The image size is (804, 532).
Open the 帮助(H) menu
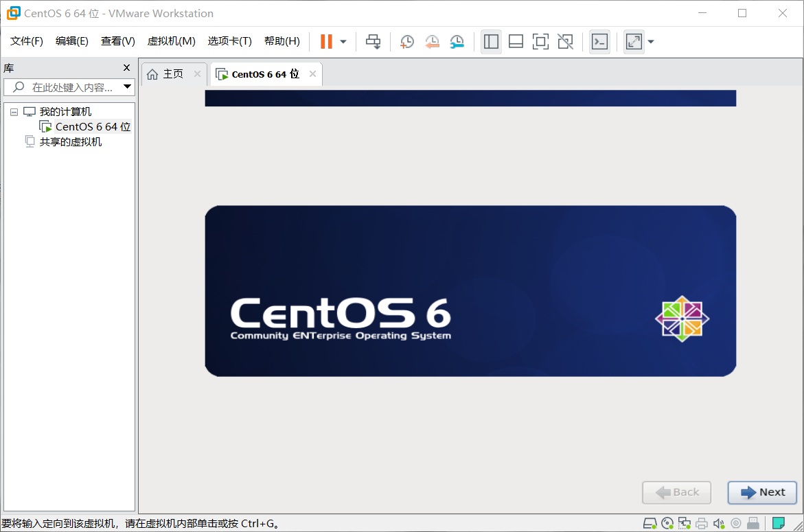coord(282,41)
